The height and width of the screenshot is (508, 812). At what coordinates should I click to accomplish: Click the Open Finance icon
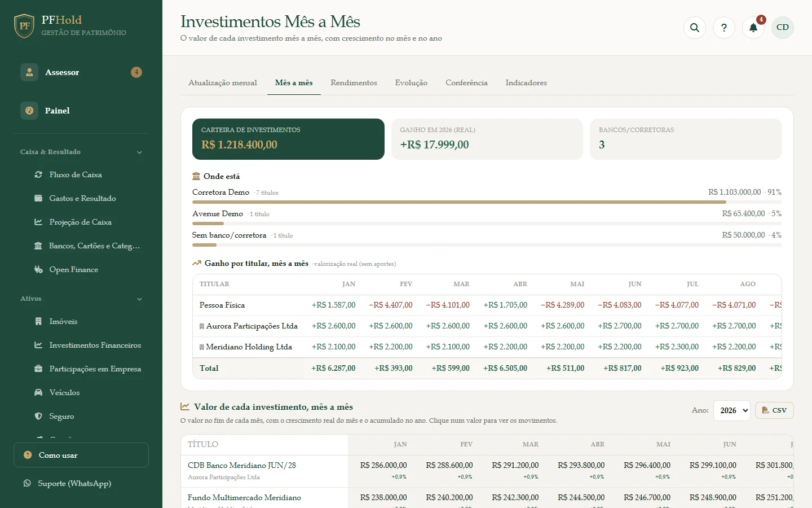pos(38,270)
